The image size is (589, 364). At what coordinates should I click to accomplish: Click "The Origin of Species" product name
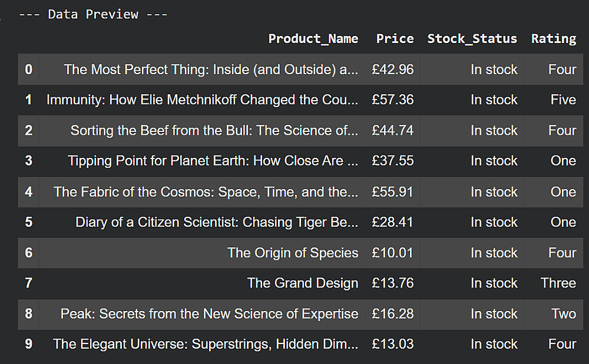292,253
